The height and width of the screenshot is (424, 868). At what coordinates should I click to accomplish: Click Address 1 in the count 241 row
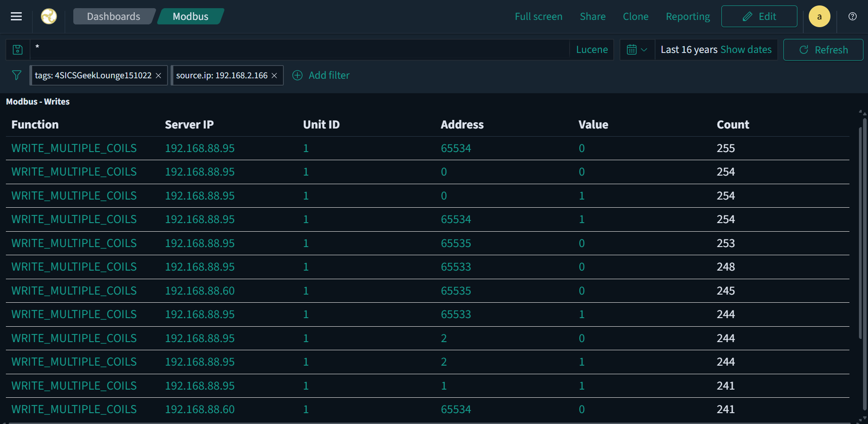(x=444, y=386)
